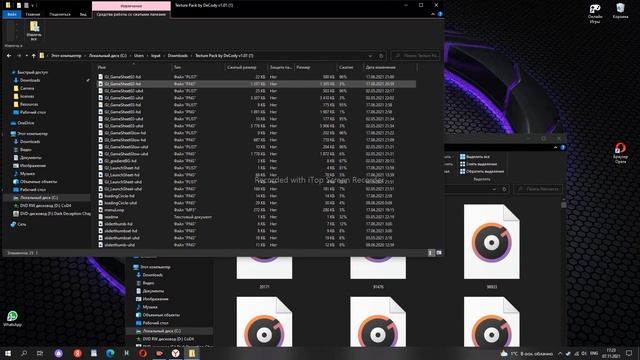Viewport: 640px width, 360px height.
Task: Open the Windows Start menu
Action: pyautogui.click(x=8, y=353)
